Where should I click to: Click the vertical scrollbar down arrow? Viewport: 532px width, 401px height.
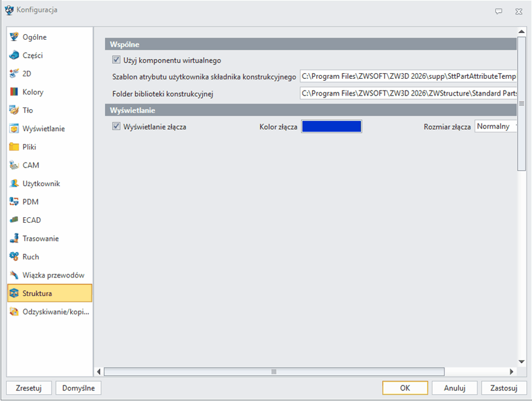click(521, 361)
